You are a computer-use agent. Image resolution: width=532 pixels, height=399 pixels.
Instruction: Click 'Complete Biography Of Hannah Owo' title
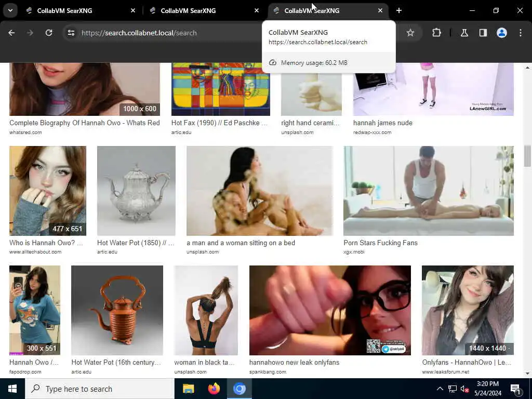(x=85, y=123)
